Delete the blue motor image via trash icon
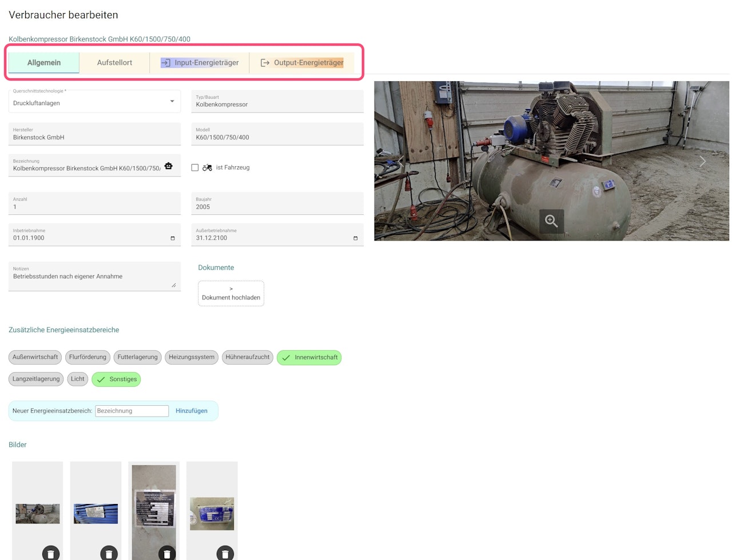 tap(109, 553)
